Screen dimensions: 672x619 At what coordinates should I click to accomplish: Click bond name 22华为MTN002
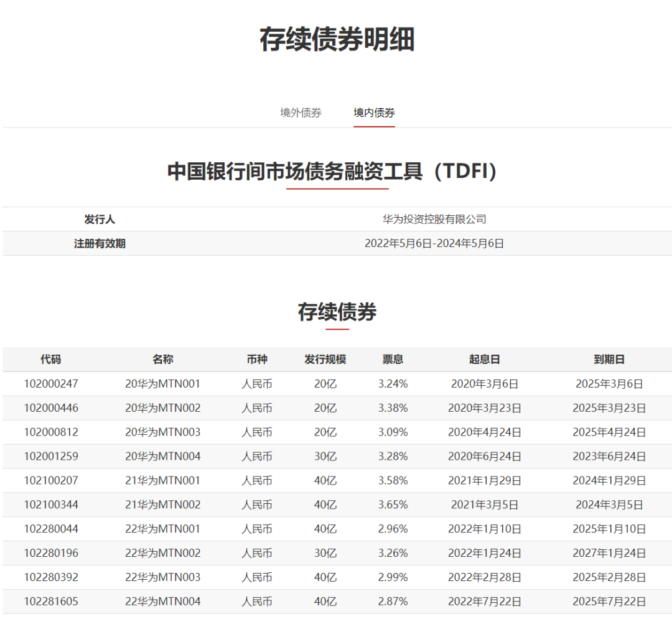coord(163,553)
